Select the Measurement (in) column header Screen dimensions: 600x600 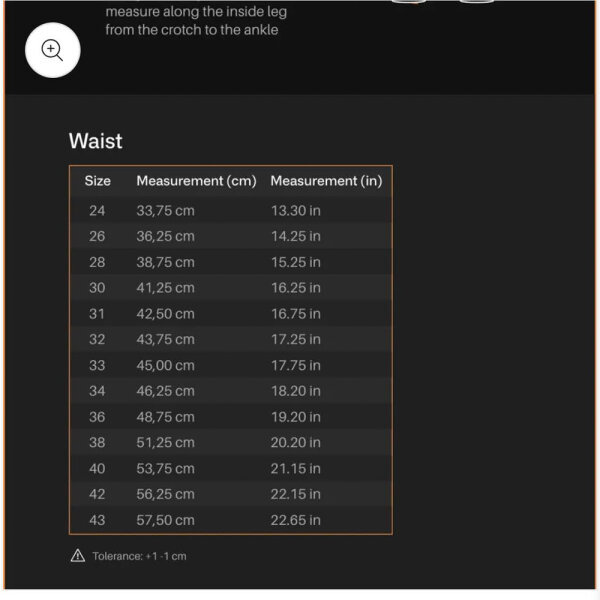[326, 181]
